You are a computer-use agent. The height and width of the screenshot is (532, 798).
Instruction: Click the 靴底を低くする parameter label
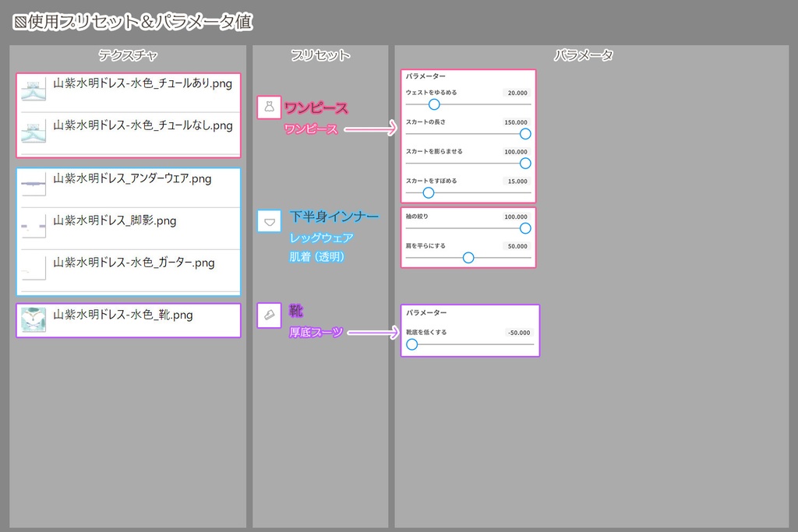tap(426, 332)
